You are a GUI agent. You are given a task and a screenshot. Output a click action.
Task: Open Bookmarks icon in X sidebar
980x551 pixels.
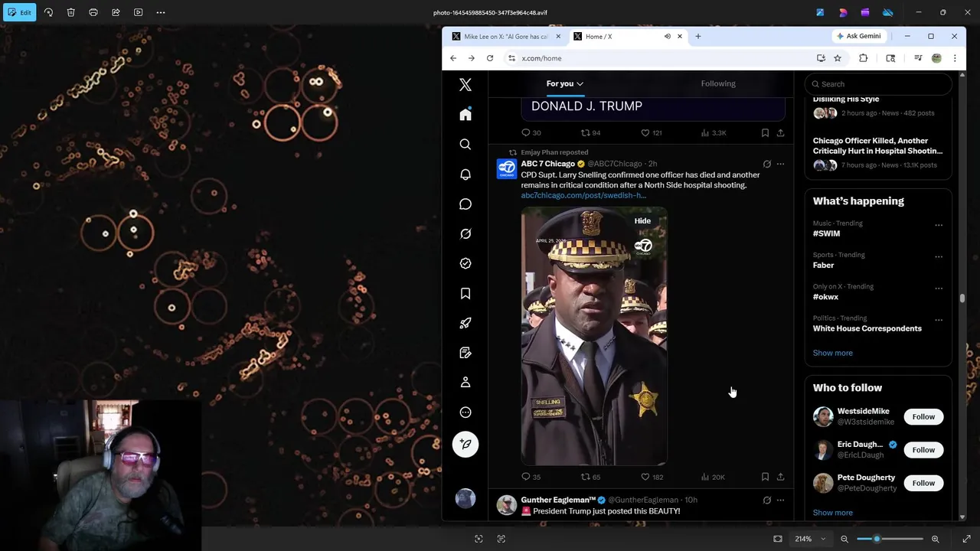pos(465,294)
